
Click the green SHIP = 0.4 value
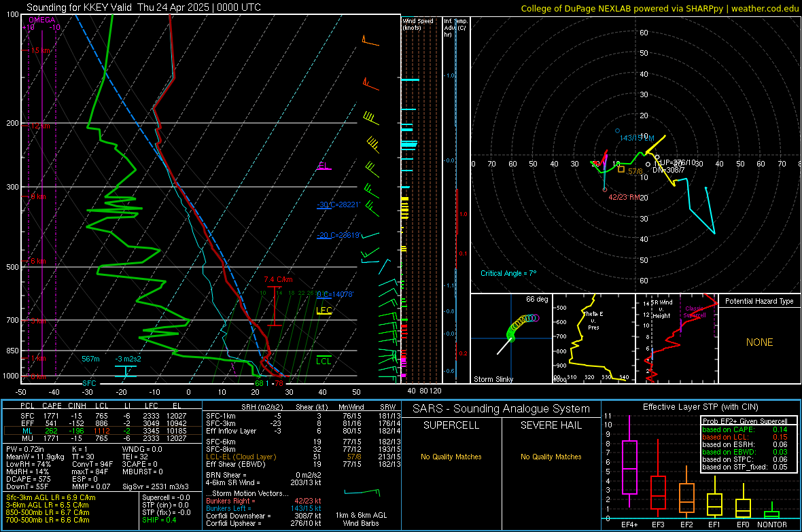[159, 520]
